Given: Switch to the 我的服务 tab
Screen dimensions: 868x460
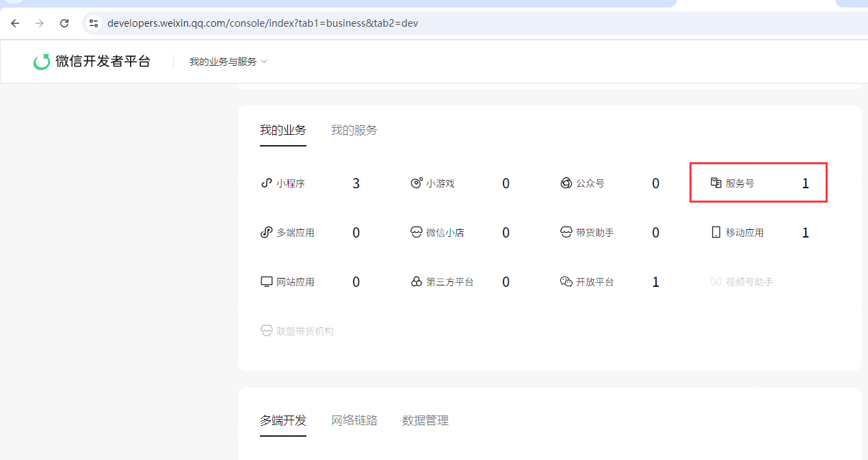Looking at the screenshot, I should (354, 130).
